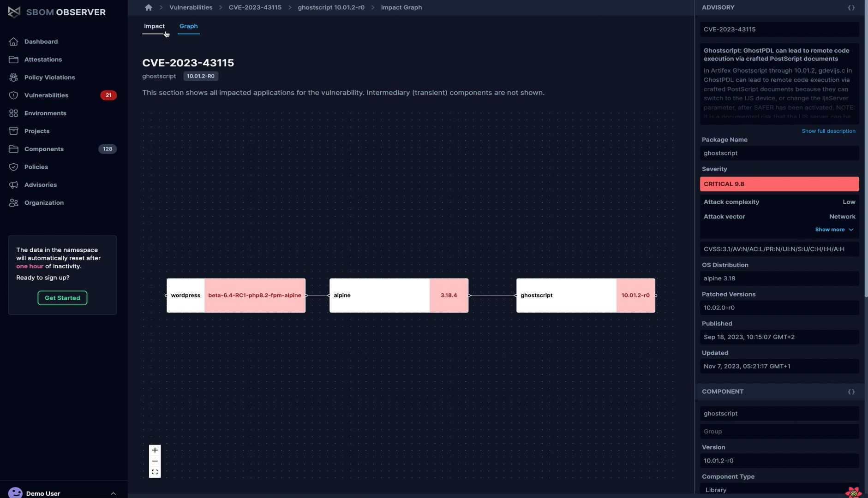
Task: Open Projects menu item
Action: 37,131
